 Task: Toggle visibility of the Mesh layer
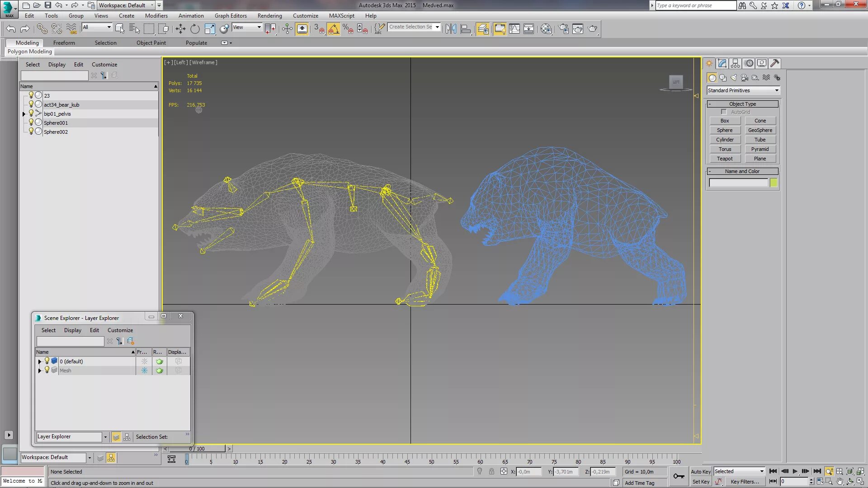coord(47,370)
